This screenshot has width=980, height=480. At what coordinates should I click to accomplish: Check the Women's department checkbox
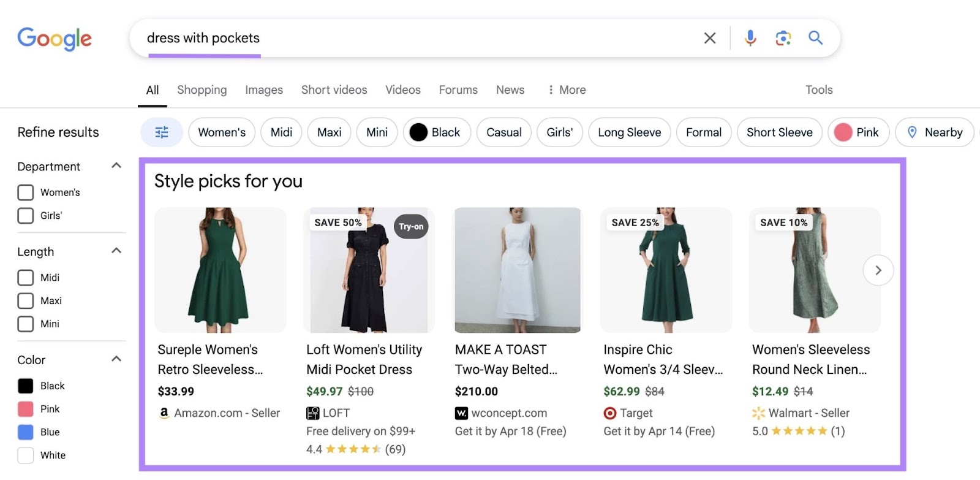tap(26, 192)
